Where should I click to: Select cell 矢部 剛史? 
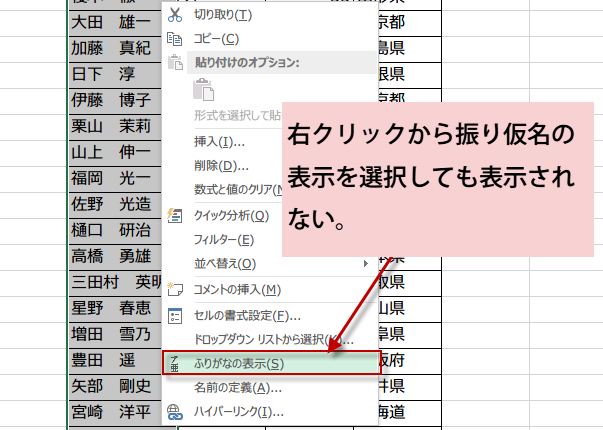tap(115, 387)
